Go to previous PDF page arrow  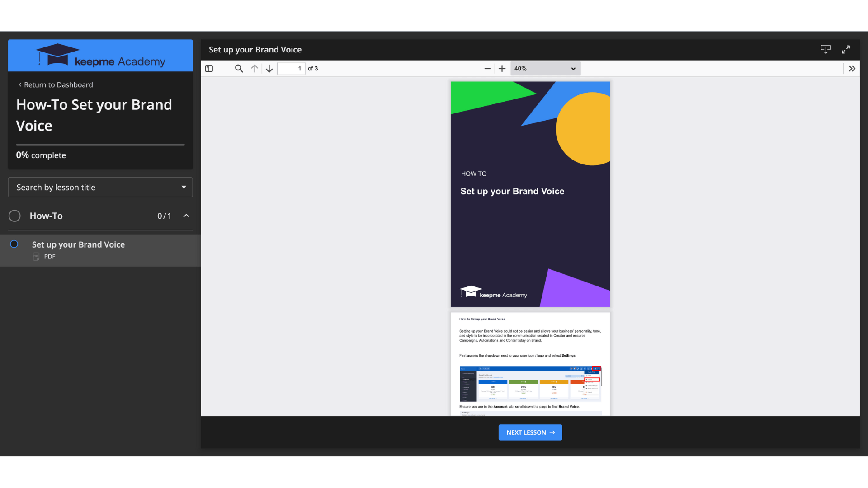pyautogui.click(x=255, y=69)
